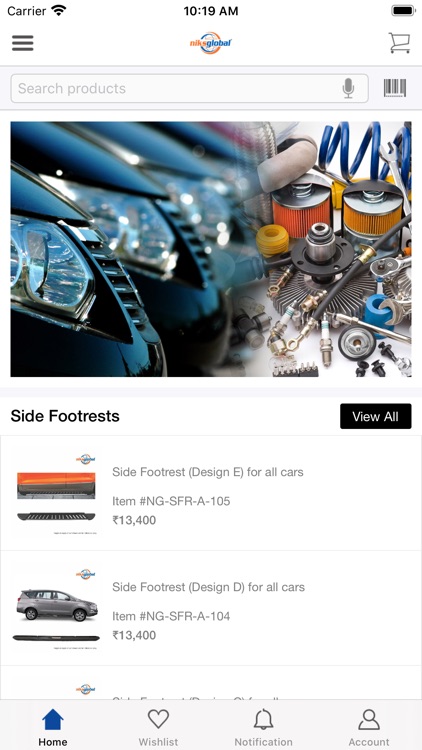Tap the niksglobal logo
This screenshot has width=422, height=750.
tap(211, 43)
